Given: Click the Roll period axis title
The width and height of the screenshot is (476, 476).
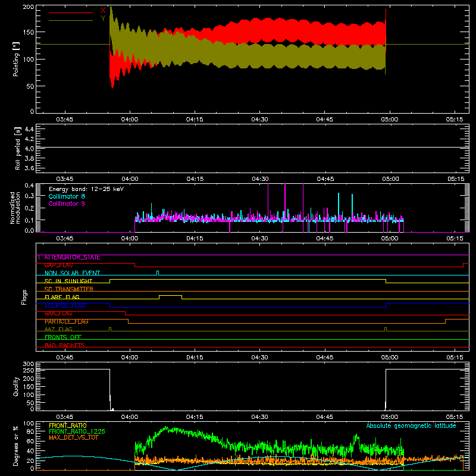Looking at the screenshot, I should tap(18, 148).
